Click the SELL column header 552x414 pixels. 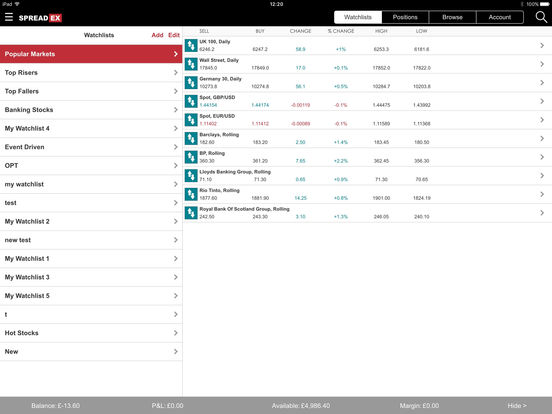pos(204,31)
